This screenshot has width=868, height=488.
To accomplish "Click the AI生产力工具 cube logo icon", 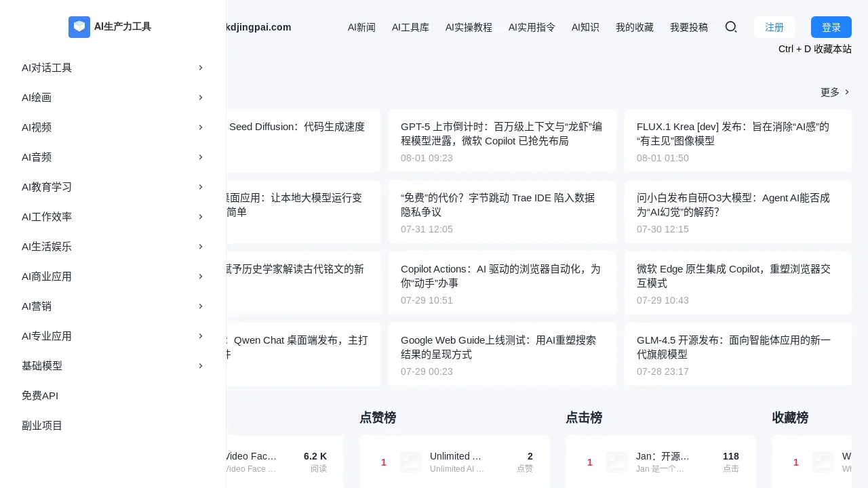I will (x=79, y=27).
